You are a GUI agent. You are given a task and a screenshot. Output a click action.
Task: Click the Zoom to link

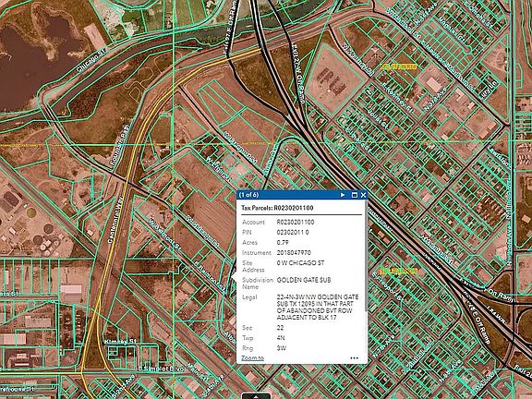(252, 358)
